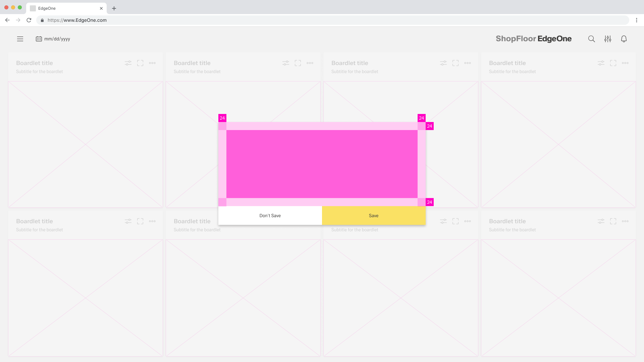
Task: Open filter settings of bottom-right boardlet
Action: (x=601, y=221)
